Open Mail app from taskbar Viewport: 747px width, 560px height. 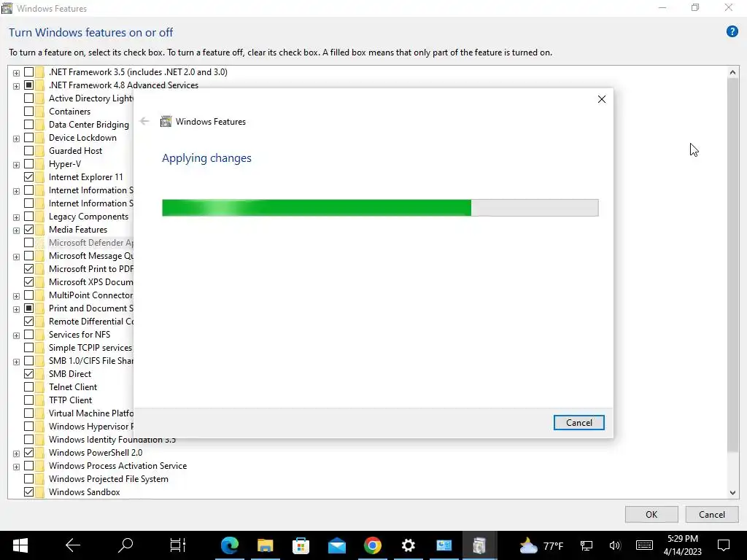[x=337, y=545]
